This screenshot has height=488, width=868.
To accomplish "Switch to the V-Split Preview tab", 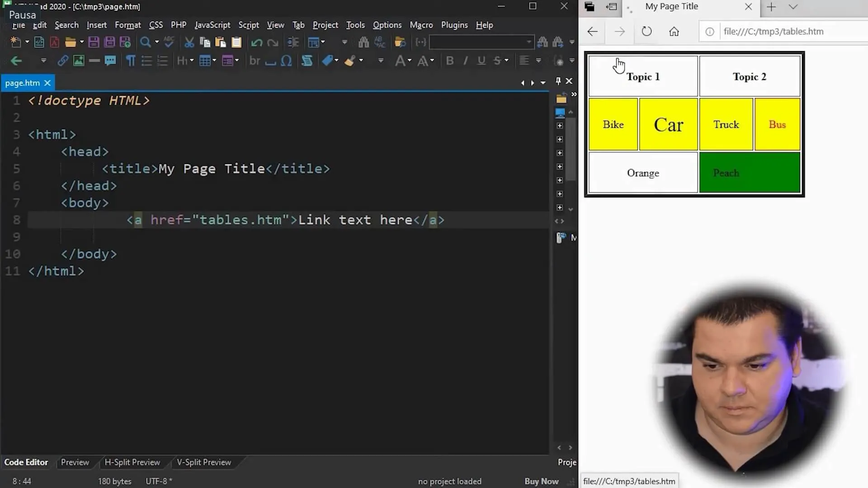I will (204, 462).
